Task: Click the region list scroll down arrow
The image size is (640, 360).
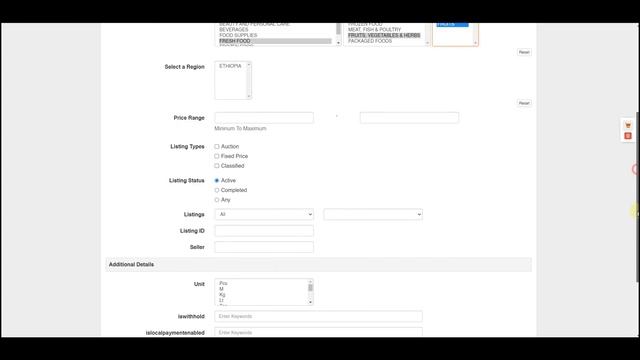Action: (x=249, y=96)
